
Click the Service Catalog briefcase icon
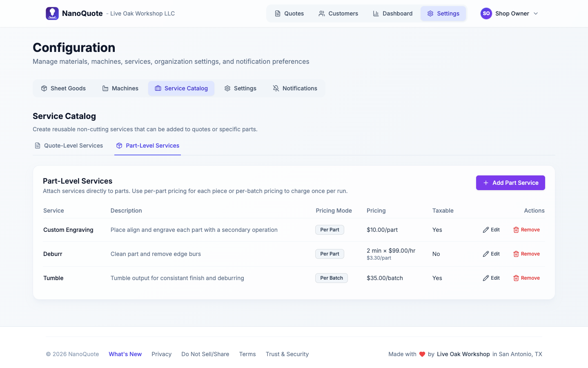158,88
